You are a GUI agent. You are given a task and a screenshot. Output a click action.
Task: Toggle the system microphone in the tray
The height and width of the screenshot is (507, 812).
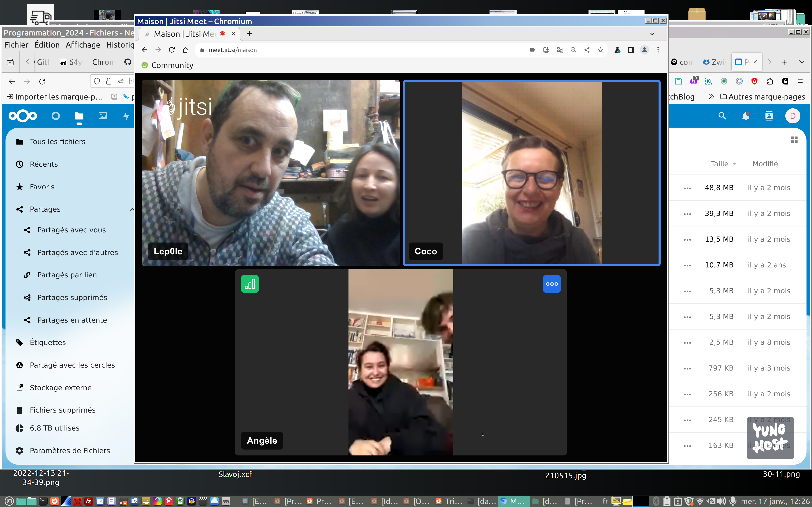733,501
